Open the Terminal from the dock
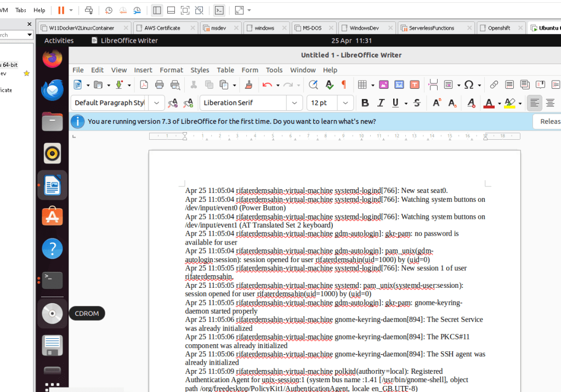Viewport: 561px width, 392px height. (52, 280)
